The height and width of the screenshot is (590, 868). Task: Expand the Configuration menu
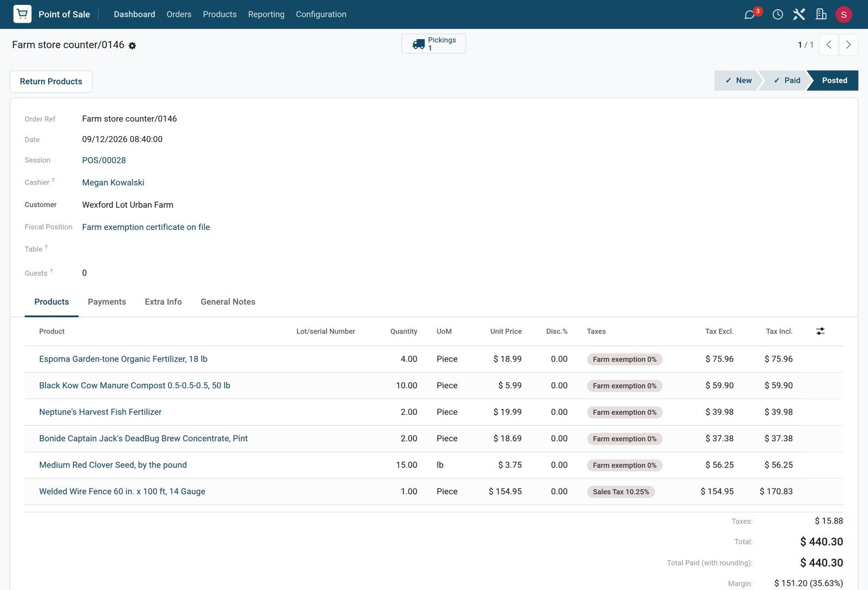[x=321, y=14]
